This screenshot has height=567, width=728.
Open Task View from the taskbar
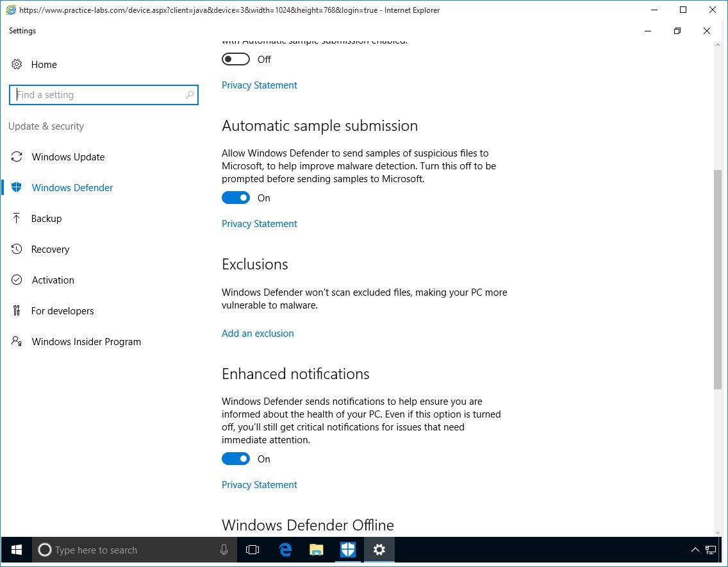pos(252,550)
